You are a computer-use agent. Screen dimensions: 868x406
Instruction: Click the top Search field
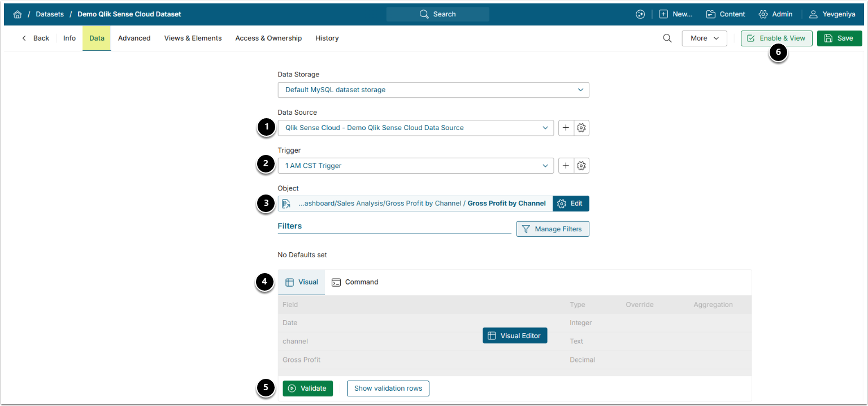437,14
